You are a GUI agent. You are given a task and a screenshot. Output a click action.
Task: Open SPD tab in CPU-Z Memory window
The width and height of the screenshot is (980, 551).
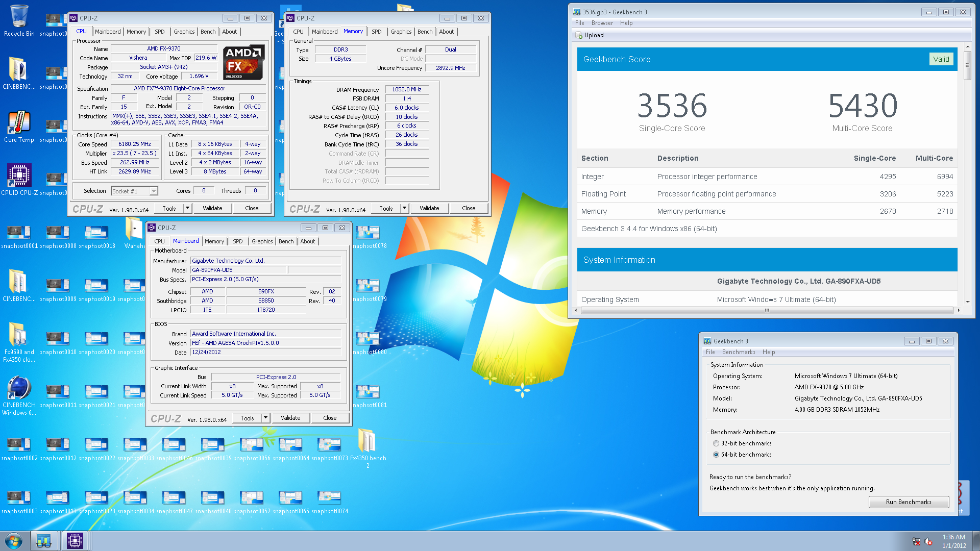[376, 32]
